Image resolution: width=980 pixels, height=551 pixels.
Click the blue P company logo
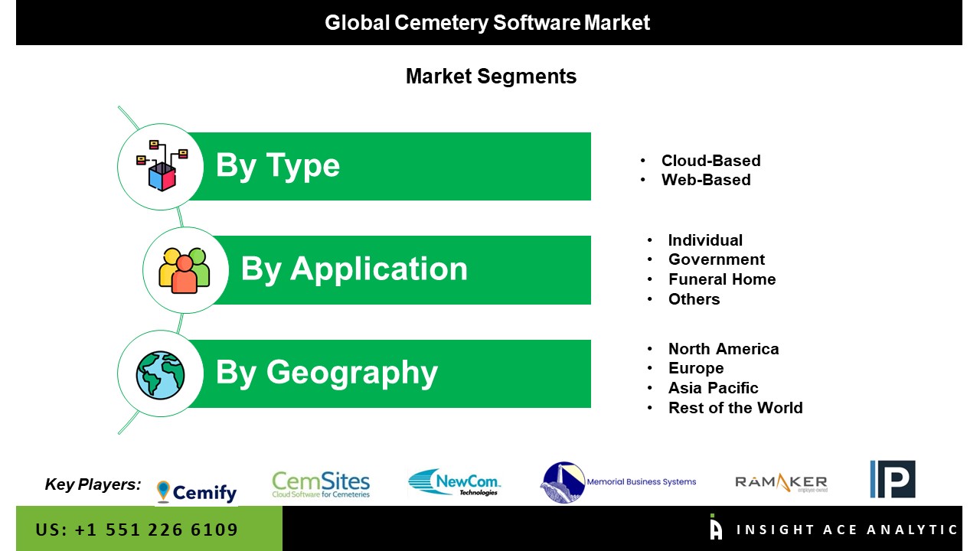pyautogui.click(x=892, y=480)
